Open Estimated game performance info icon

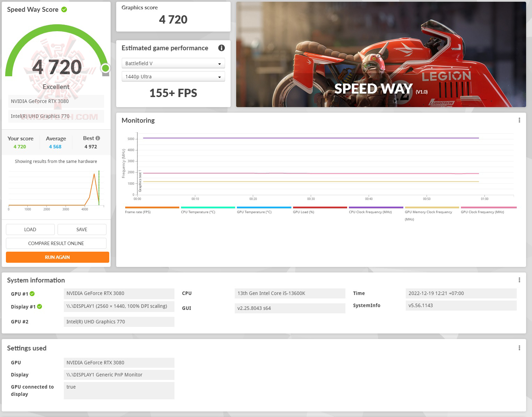(221, 48)
